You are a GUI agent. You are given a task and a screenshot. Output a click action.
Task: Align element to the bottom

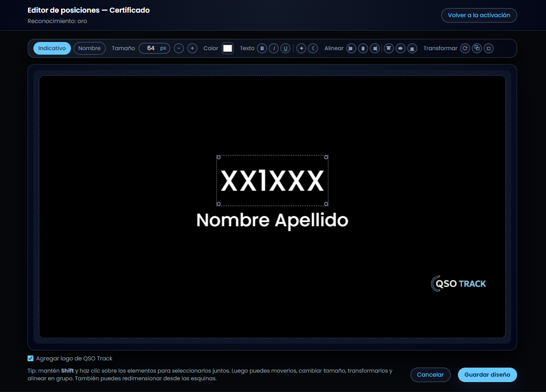point(412,48)
